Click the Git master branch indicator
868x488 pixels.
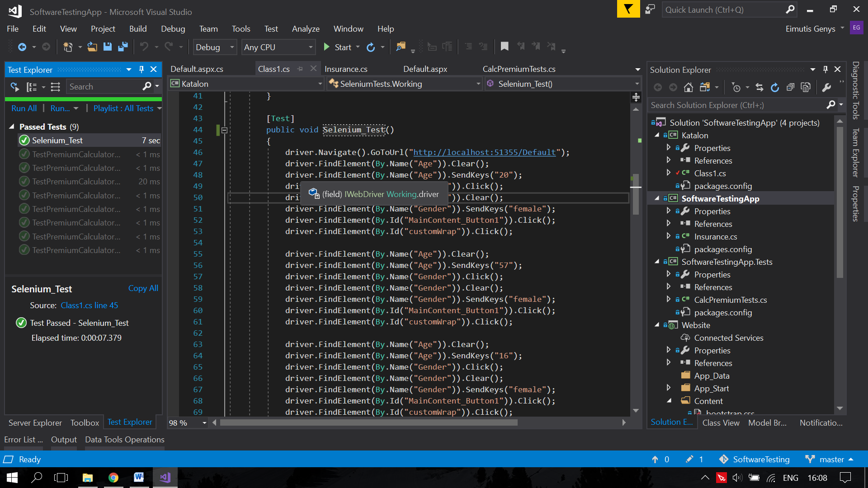point(829,459)
